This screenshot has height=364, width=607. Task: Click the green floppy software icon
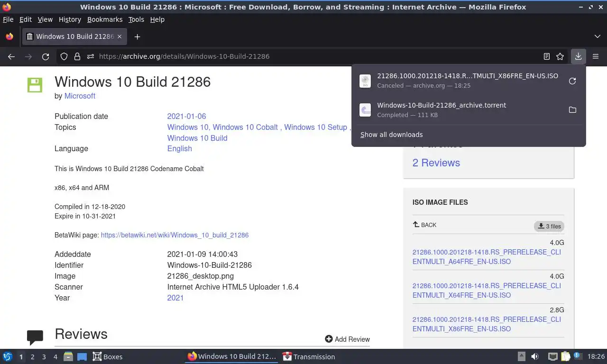tap(35, 85)
